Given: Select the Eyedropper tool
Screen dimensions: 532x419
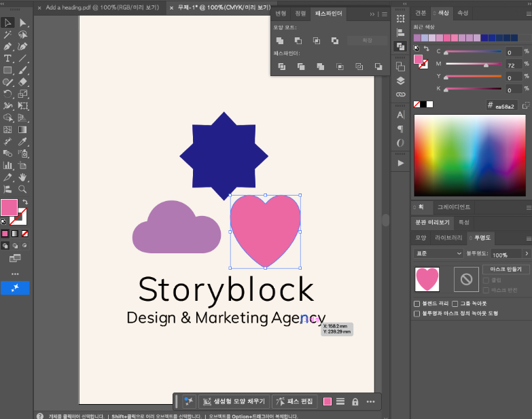Looking at the screenshot, I should [x=22, y=141].
